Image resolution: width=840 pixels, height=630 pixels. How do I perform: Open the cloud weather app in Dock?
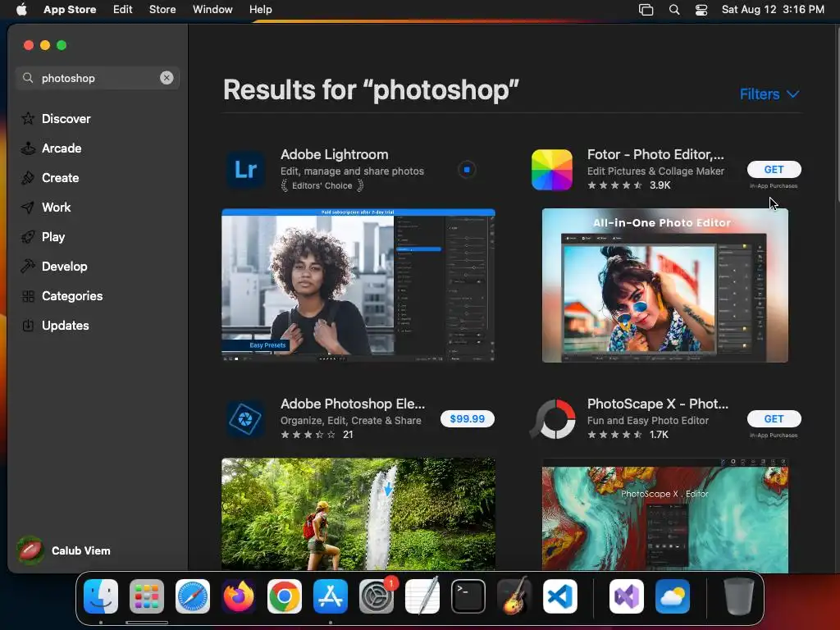[x=673, y=596]
